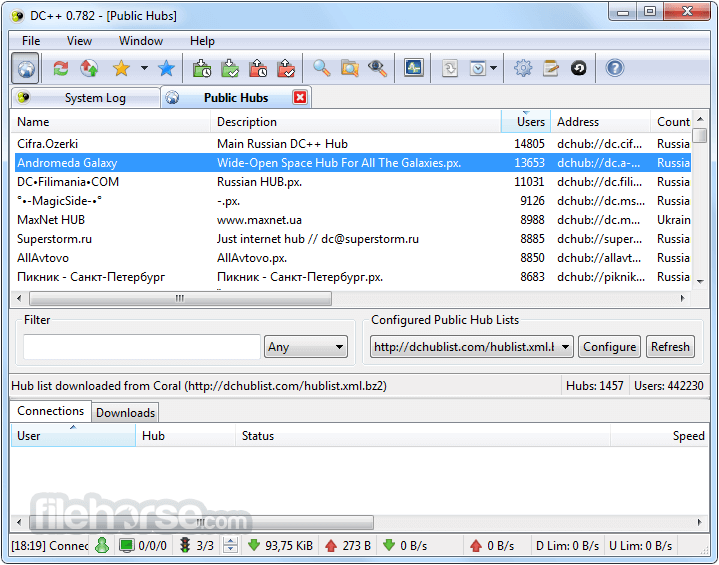Select the Пикник - Санкт-Петербург hub row
The width and height of the screenshot is (719, 565).
coord(353,277)
